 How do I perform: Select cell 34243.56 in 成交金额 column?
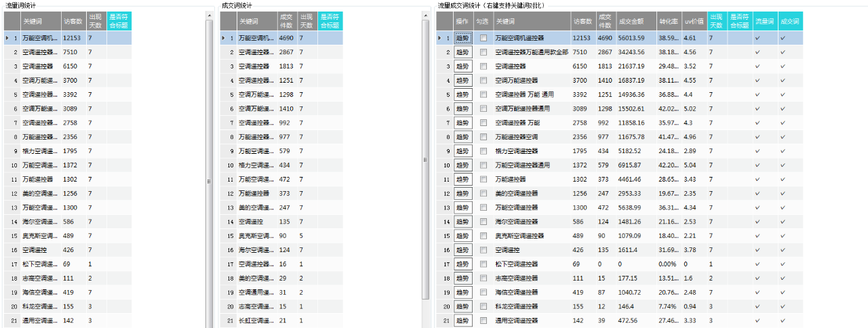tap(635, 52)
